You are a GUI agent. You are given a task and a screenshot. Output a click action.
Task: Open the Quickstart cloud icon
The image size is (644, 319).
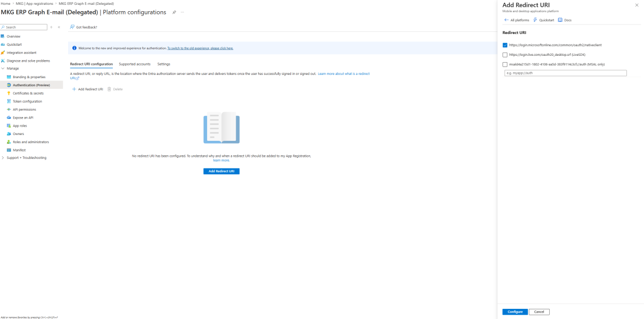3,45
